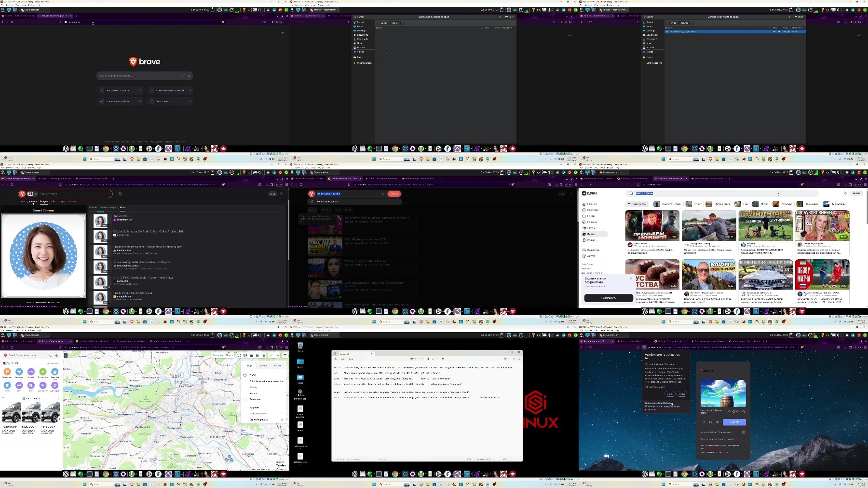The height and width of the screenshot is (488, 868).
Task: Switch the map type to Satellite
Action: pyautogui.click(x=263, y=365)
